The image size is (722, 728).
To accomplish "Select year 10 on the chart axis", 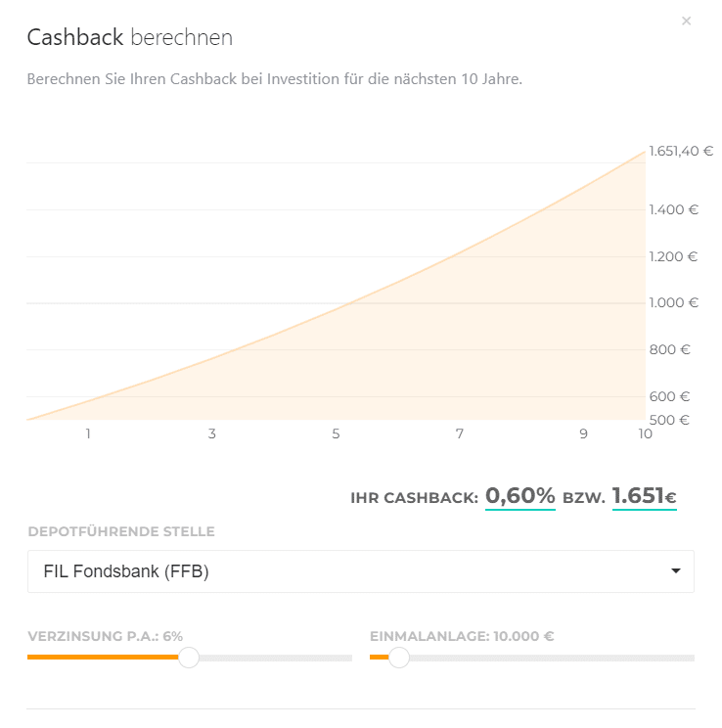I will (x=645, y=433).
